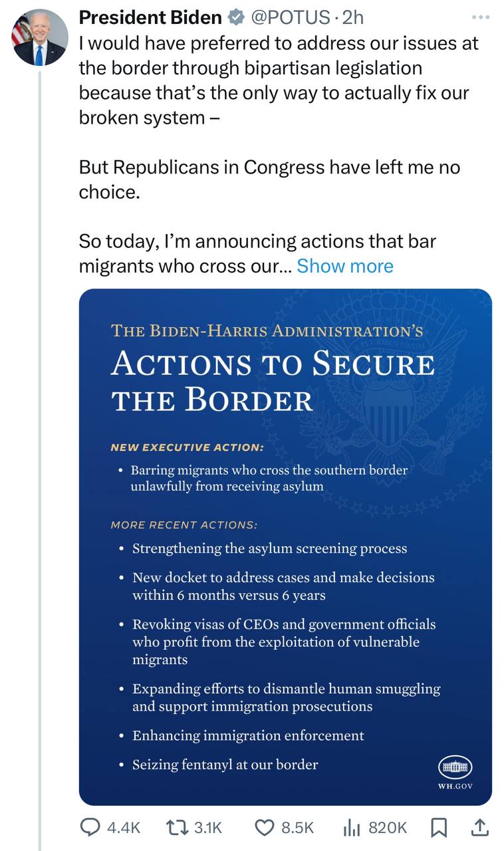
Task: Open the Actions to Secure the Border image
Action: click(x=285, y=547)
